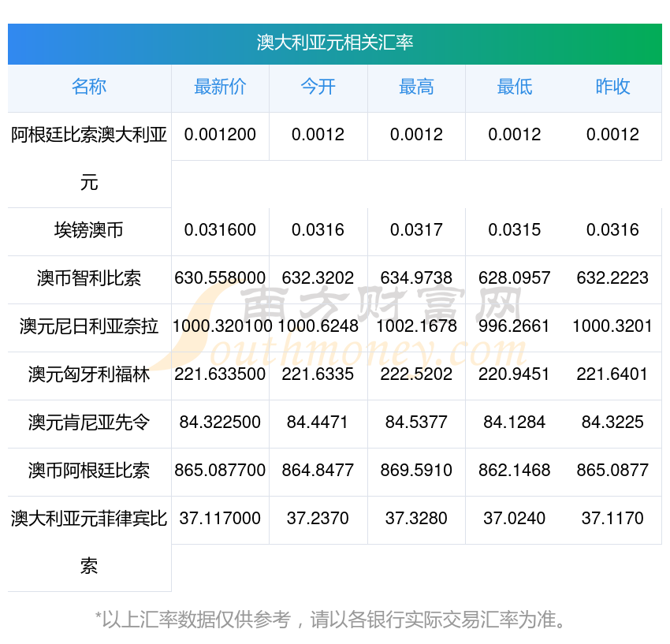
Task: Click the 埃镑澳币 row name
Action: click(x=89, y=230)
